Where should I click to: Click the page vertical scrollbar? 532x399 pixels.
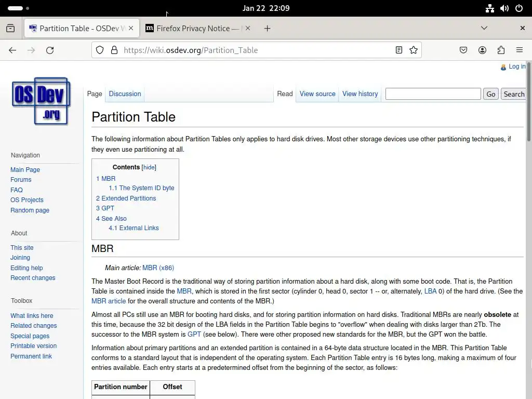click(528, 102)
